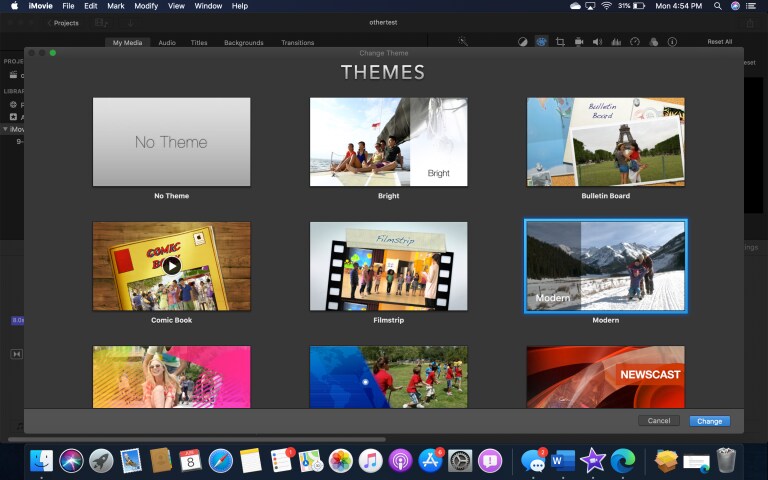This screenshot has width=768, height=480.
Task: Open the Modify menu
Action: point(146,6)
